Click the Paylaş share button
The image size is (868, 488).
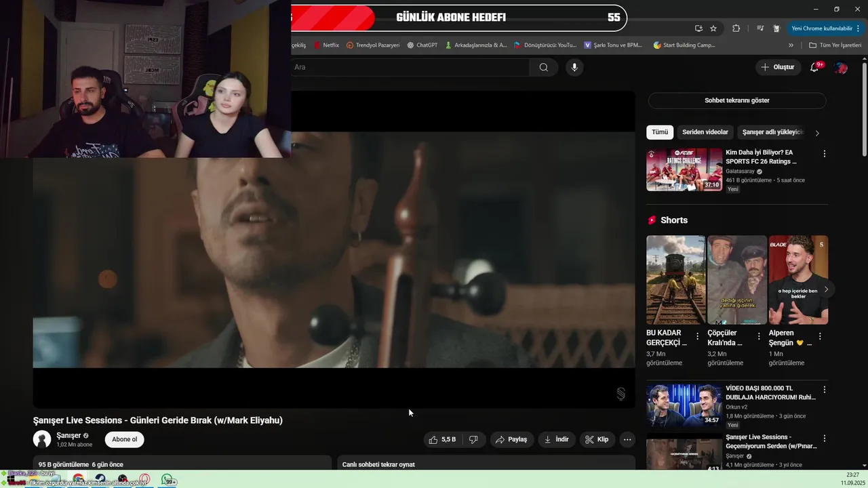pyautogui.click(x=512, y=439)
